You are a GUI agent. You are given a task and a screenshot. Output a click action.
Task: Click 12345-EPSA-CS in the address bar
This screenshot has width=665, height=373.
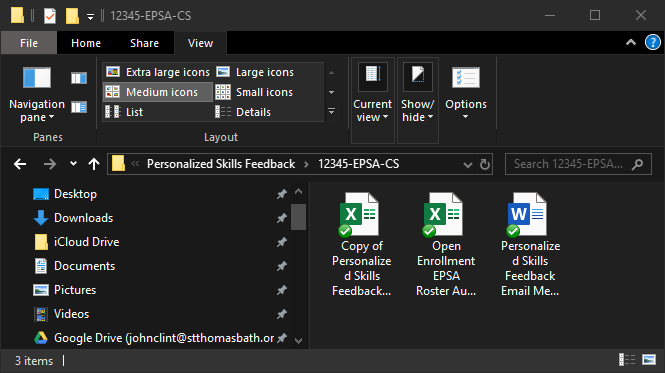coord(358,164)
